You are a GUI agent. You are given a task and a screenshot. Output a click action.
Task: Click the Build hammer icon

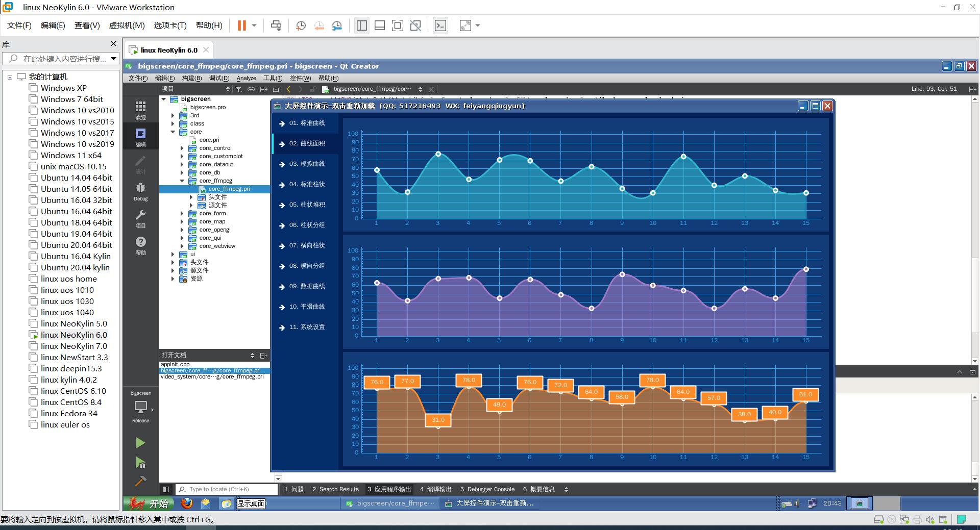click(x=140, y=481)
